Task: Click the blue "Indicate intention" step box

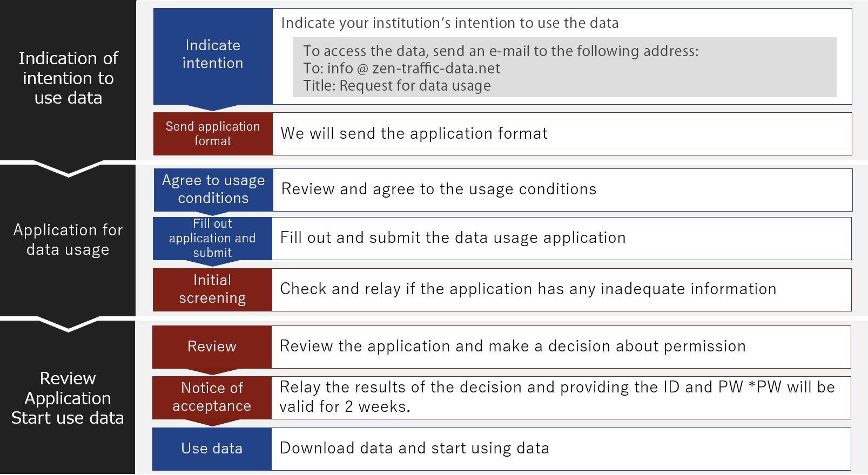Action: coord(213,55)
